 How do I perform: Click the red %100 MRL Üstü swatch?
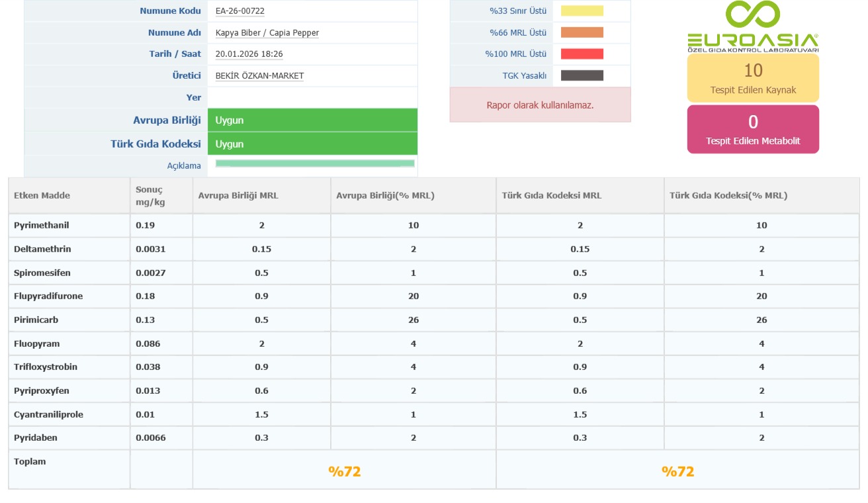[582, 54]
